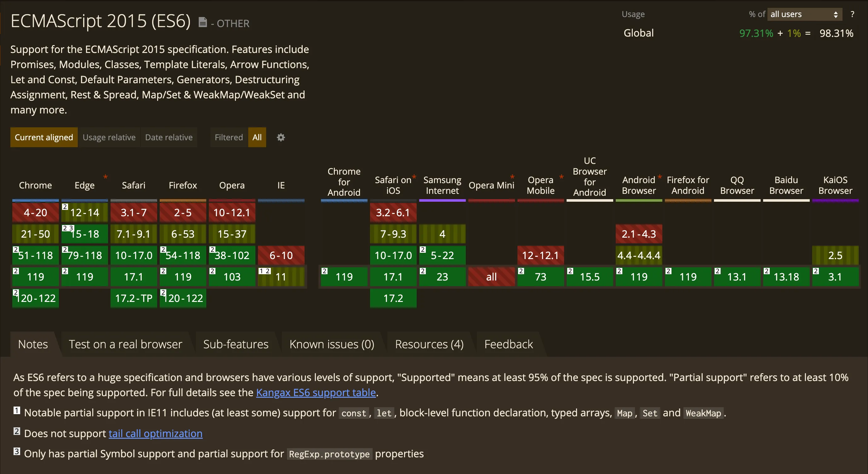Image resolution: width=868 pixels, height=474 pixels.
Task: Click the Safari column header
Action: pos(134,185)
